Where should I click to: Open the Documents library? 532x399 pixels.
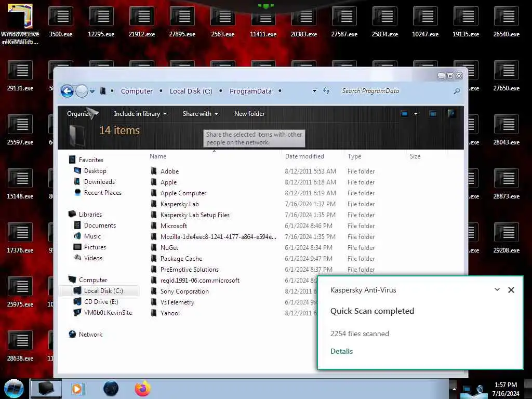pyautogui.click(x=100, y=225)
